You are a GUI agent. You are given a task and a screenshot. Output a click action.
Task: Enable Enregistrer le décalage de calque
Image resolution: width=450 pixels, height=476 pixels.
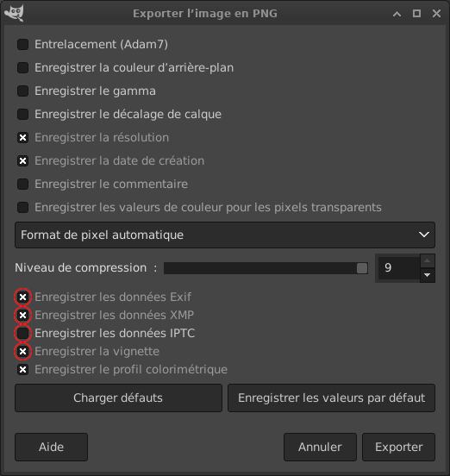(x=22, y=115)
